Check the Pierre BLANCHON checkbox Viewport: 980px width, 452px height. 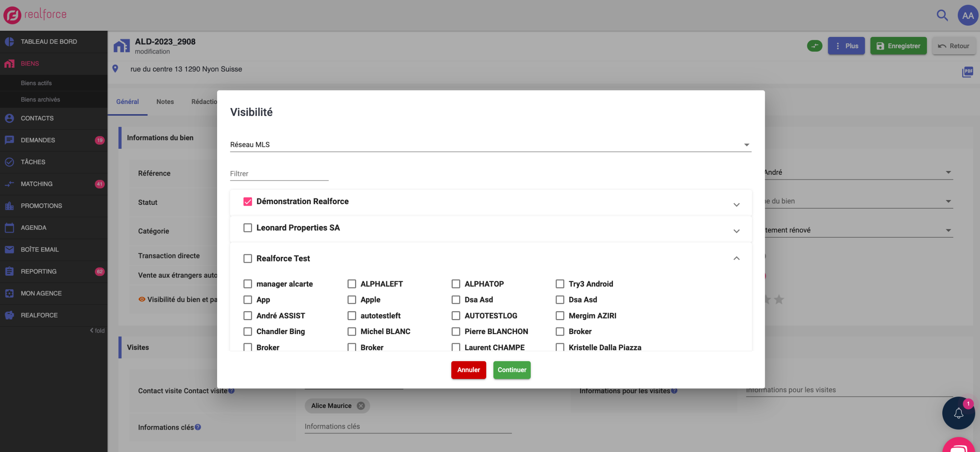point(456,331)
